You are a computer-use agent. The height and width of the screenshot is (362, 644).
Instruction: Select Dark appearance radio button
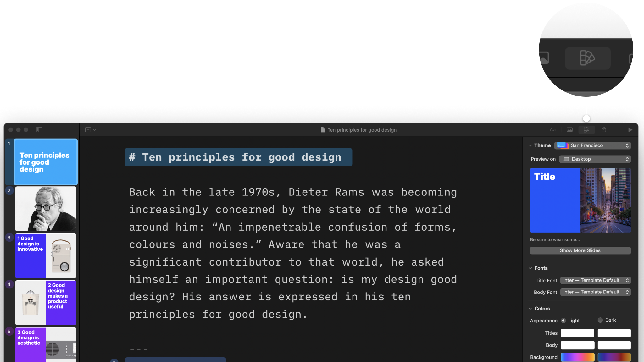pyautogui.click(x=600, y=320)
